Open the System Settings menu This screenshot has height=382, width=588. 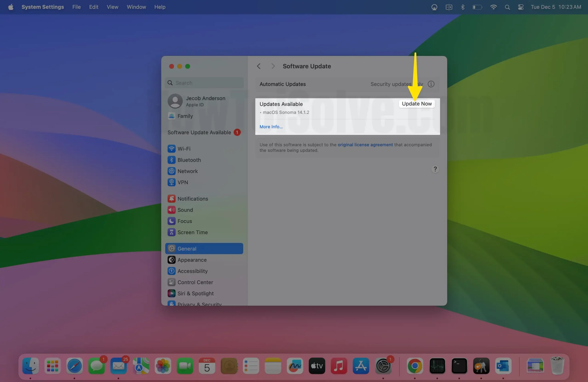point(43,7)
